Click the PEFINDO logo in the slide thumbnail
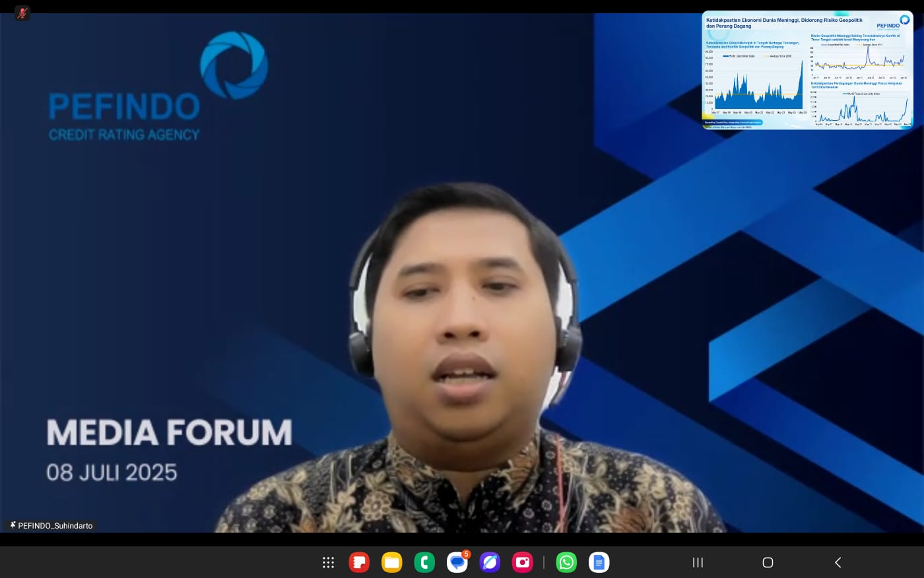This screenshot has width=924, height=578. (x=892, y=23)
